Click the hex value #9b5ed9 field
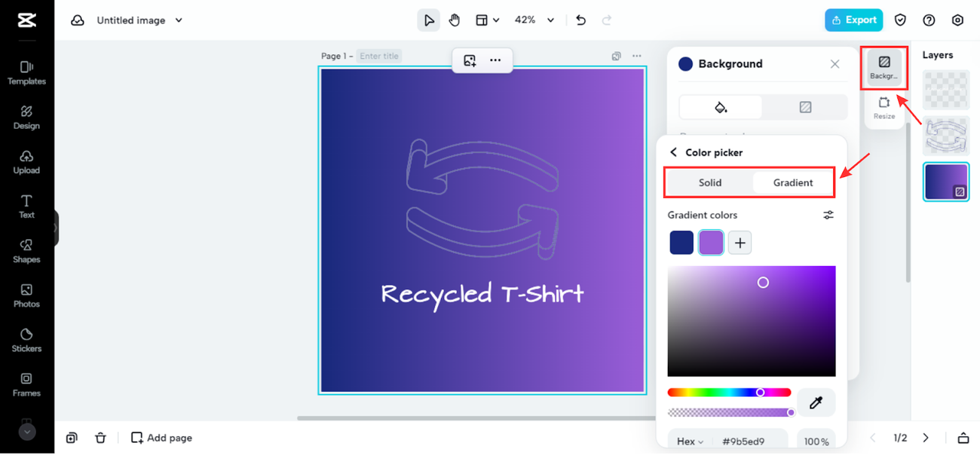980x456 pixels. tap(743, 442)
